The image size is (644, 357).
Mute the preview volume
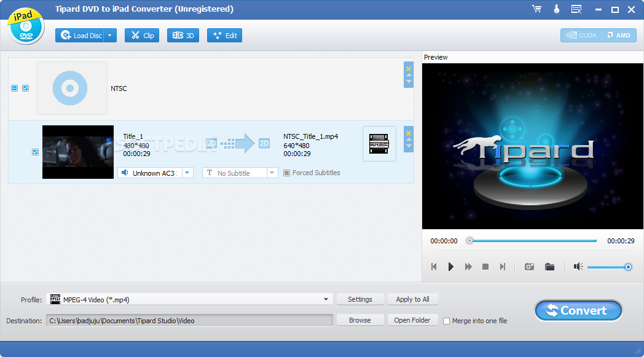point(578,267)
